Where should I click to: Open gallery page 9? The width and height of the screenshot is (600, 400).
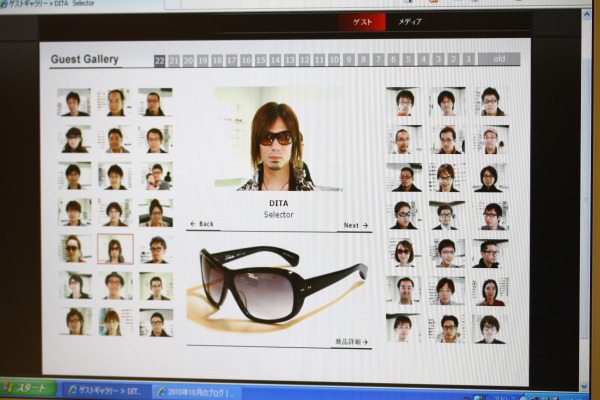point(349,60)
